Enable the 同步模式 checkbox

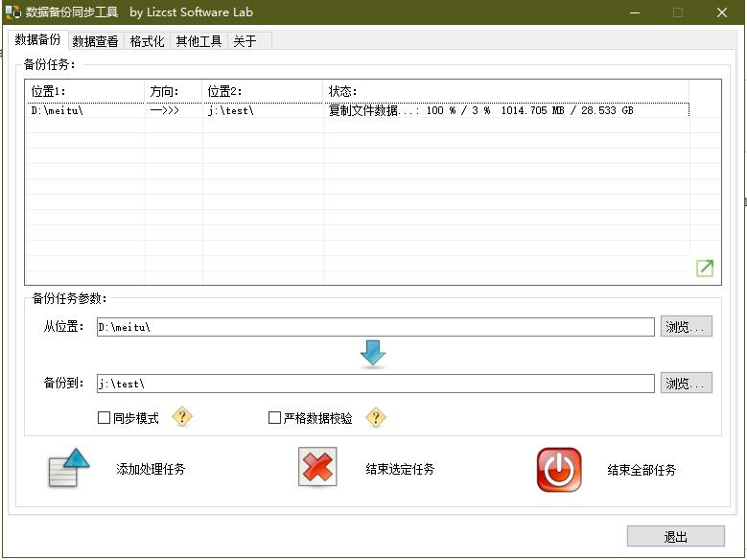point(104,418)
